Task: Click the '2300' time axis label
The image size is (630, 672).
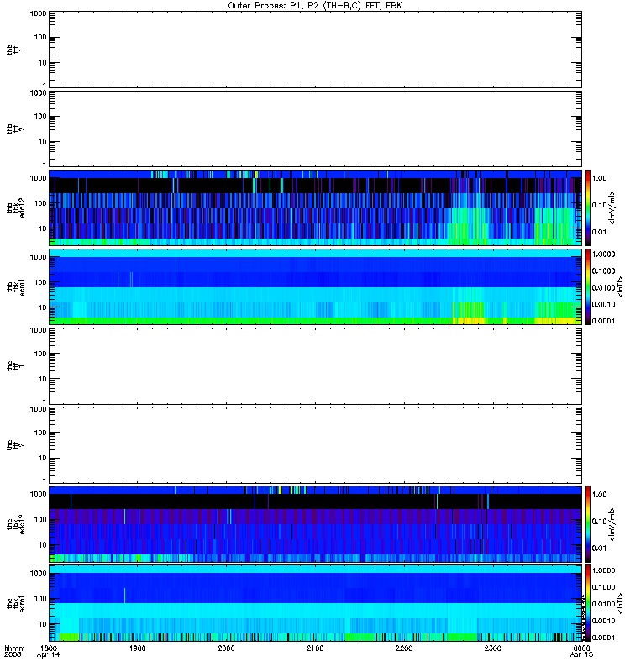Action: [493, 648]
